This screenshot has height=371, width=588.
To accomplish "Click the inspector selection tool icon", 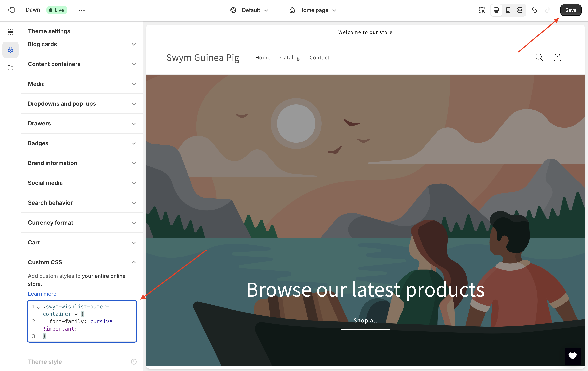I will [x=482, y=10].
